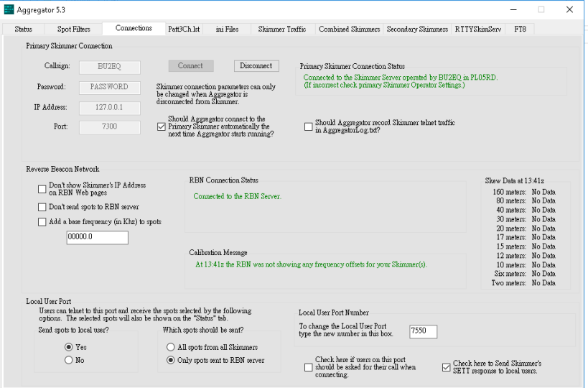
Task: Click the Local User Port field 7550
Action: [423, 331]
